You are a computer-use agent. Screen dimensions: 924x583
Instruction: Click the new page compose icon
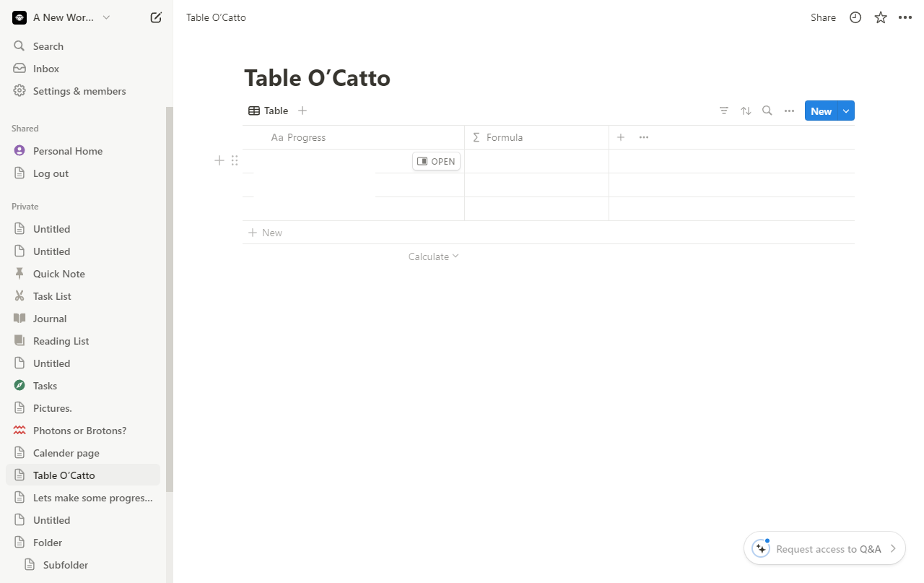tap(156, 17)
